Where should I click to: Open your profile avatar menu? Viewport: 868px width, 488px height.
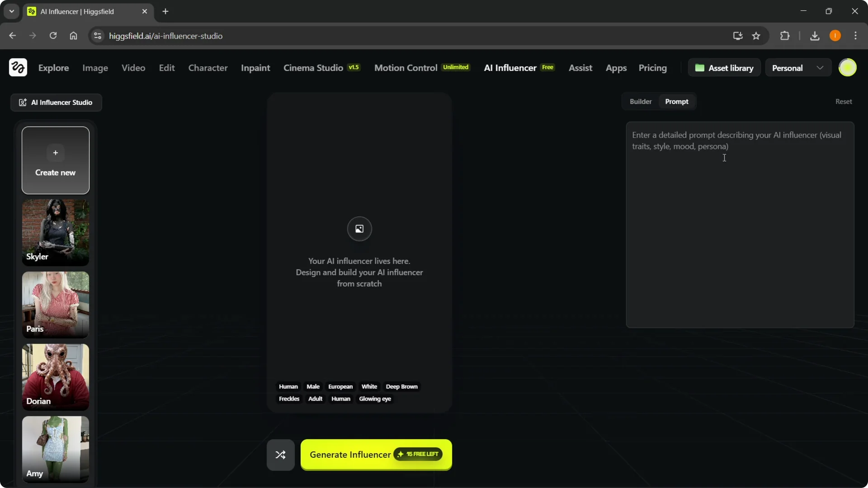848,67
